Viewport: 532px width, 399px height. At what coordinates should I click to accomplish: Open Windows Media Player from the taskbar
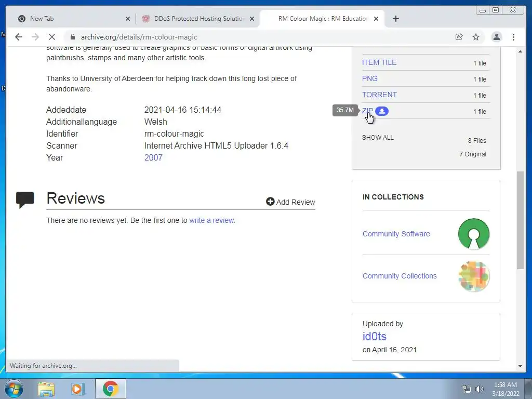coord(77,389)
